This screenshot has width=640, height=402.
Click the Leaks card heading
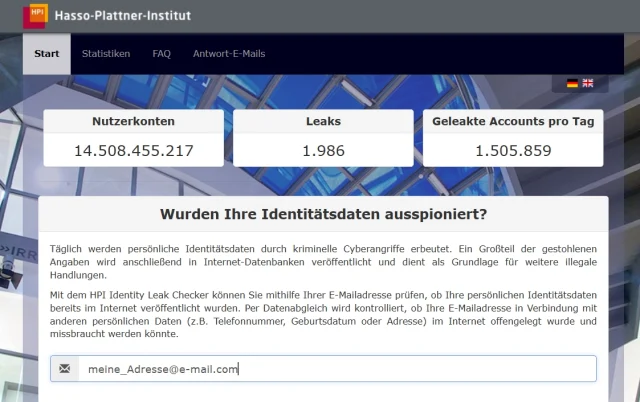(x=323, y=121)
